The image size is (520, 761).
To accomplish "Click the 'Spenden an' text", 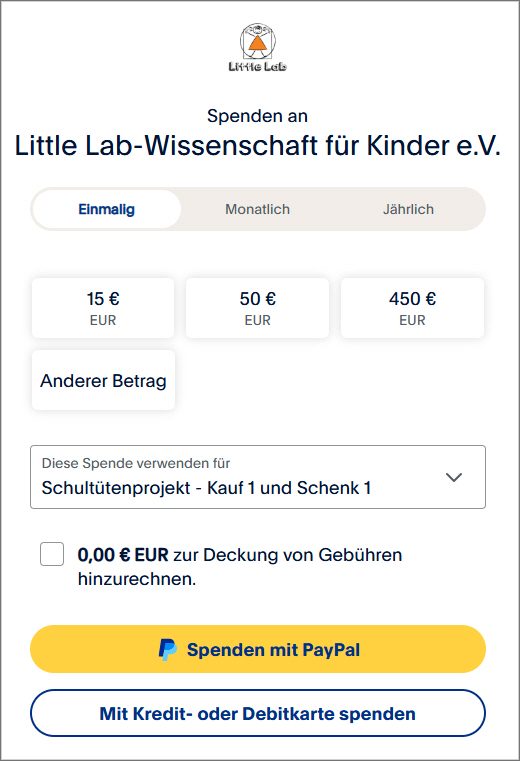I will click(x=257, y=116).
